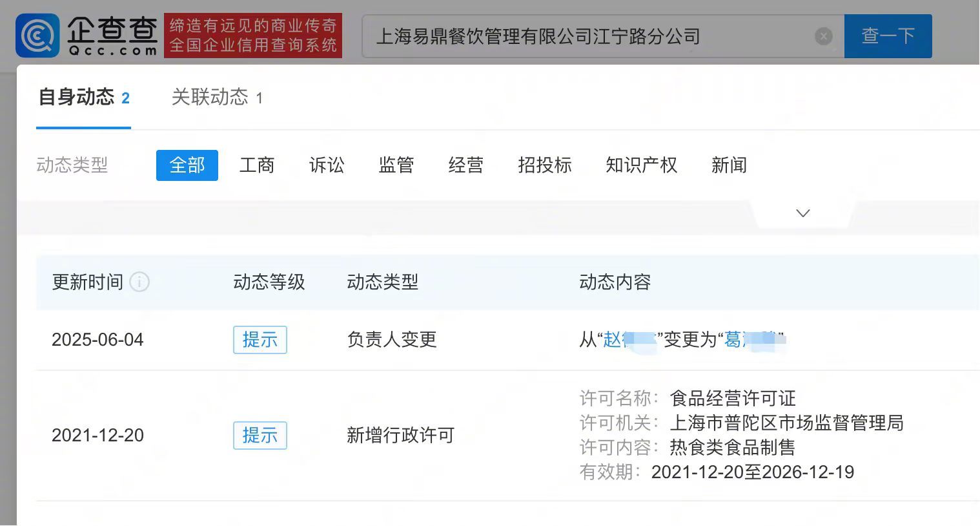The image size is (980, 526).
Task: Switch to the 关联动态 tab
Action: click(x=217, y=98)
